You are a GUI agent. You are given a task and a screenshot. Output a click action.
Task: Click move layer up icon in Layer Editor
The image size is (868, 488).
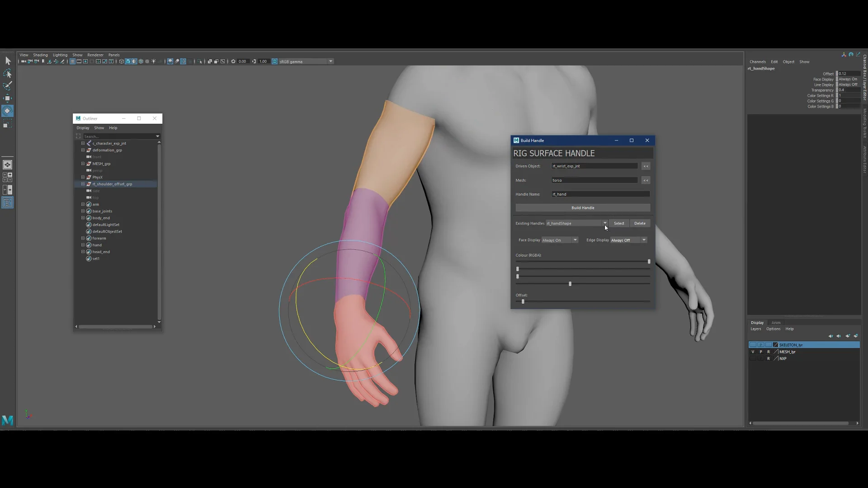(830, 336)
